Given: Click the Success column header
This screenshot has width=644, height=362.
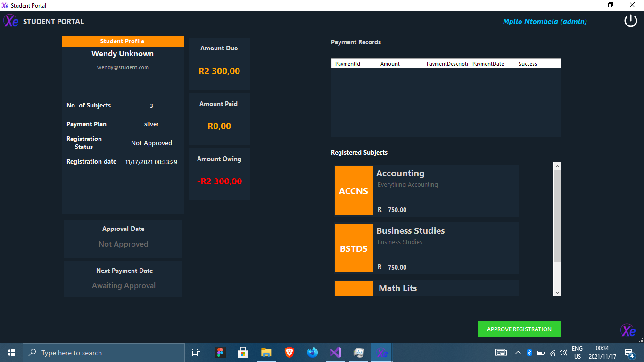Looking at the screenshot, I should point(538,64).
